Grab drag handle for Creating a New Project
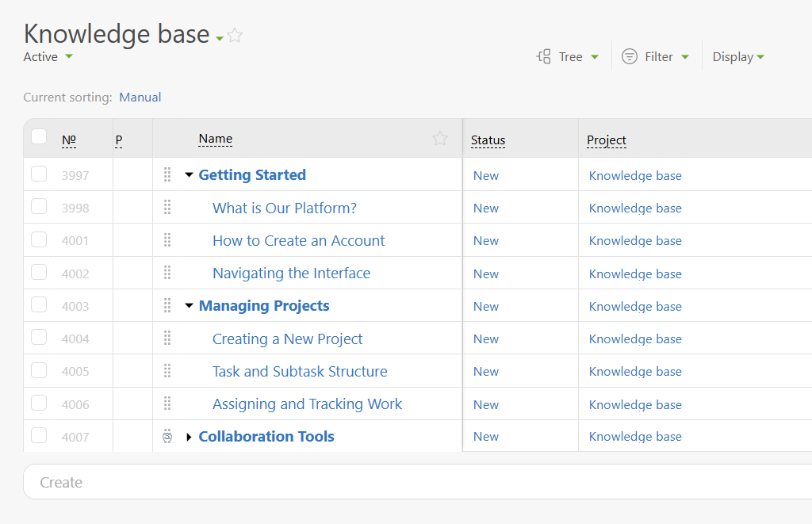Image resolution: width=812 pixels, height=524 pixels. [167, 338]
